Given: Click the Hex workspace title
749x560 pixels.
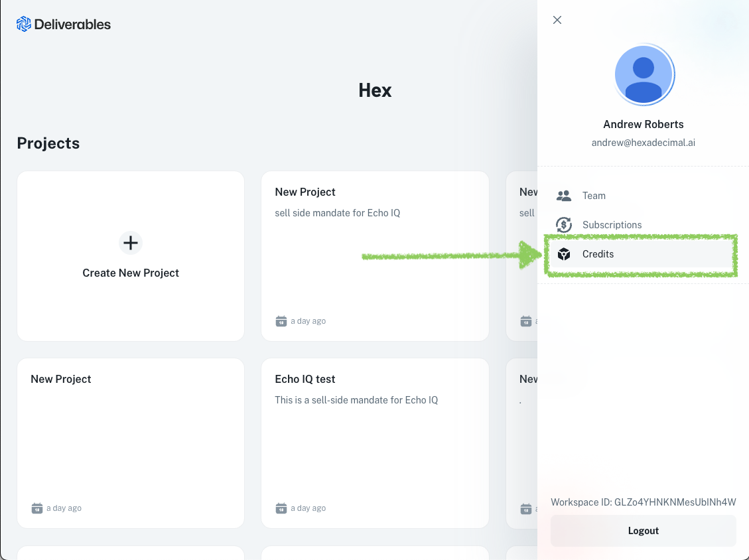Looking at the screenshot, I should coord(375,90).
